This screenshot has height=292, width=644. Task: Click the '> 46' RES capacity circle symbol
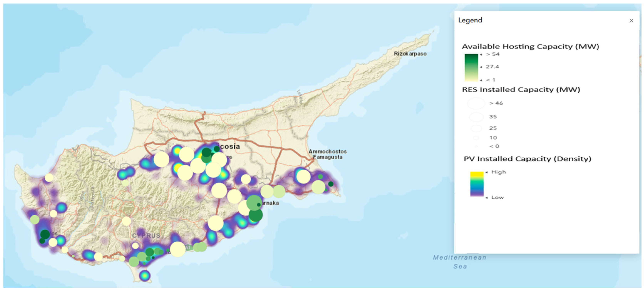(x=476, y=103)
